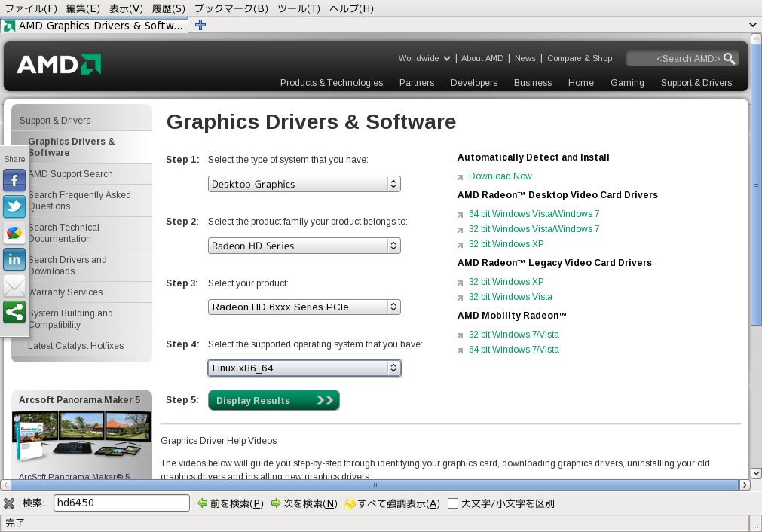
Task: Open Warranty Services sidebar link
Action: pyautogui.click(x=65, y=292)
